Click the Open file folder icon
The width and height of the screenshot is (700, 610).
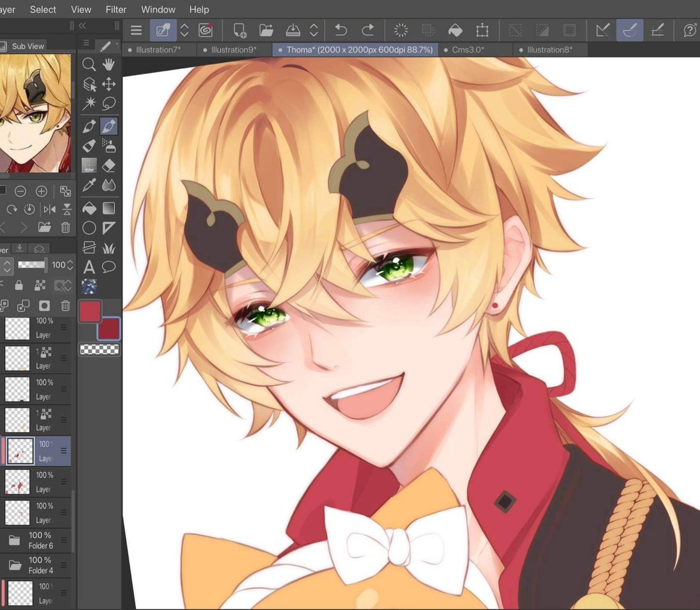pyautogui.click(x=266, y=30)
